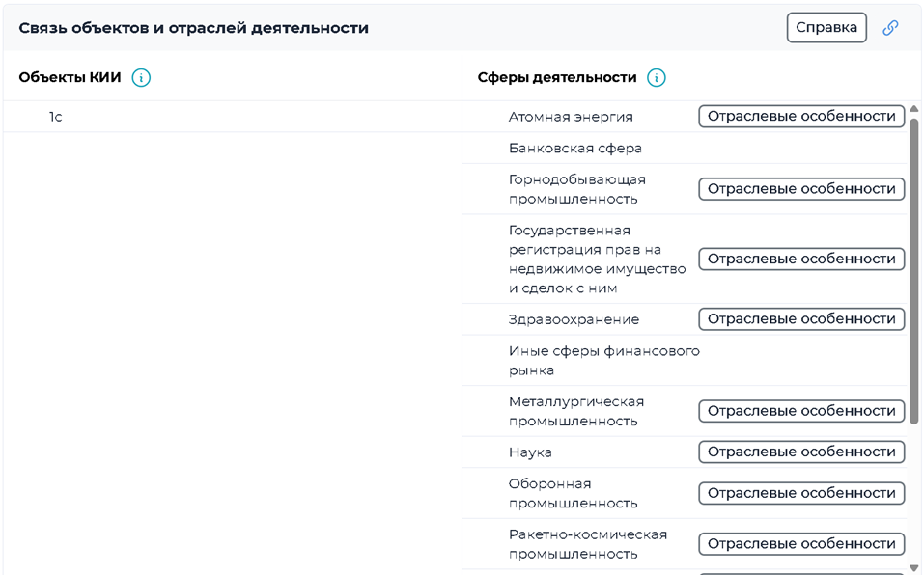Show Отраслевые особенности for Оборонная промышленность

click(x=801, y=493)
